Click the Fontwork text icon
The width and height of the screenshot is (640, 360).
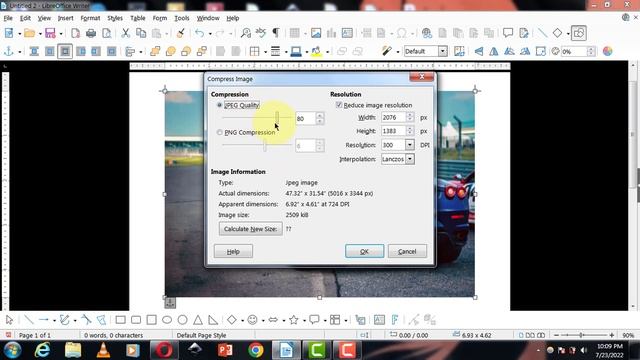coord(395,320)
